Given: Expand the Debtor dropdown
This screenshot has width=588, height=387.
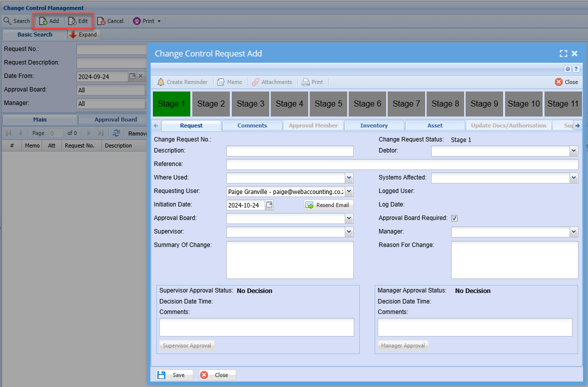Looking at the screenshot, I should [574, 151].
